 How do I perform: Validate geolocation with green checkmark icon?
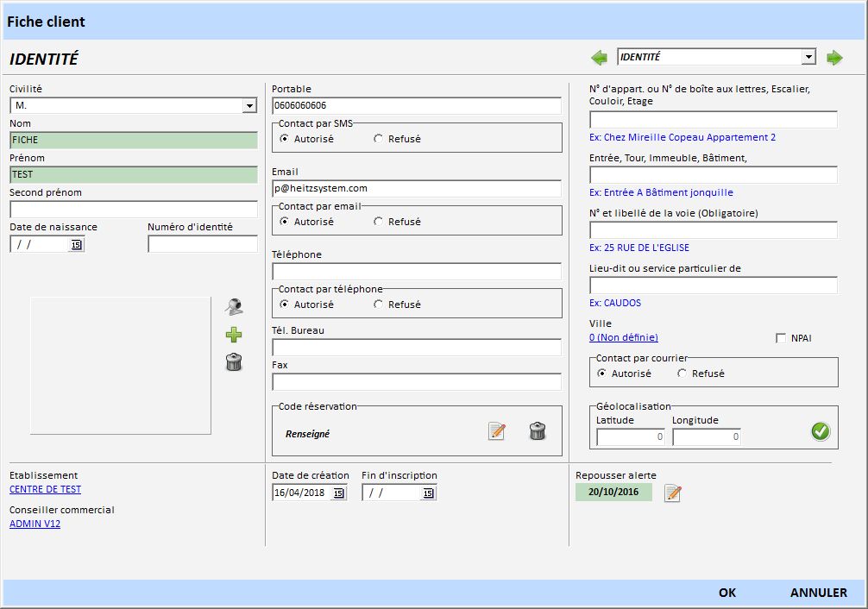(821, 431)
